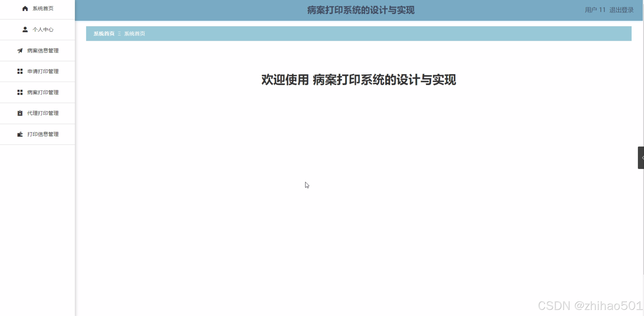Viewport: 644px width, 316px height.
Task: Click the paper plane icon beside 病案信息管理
Action: (20, 51)
